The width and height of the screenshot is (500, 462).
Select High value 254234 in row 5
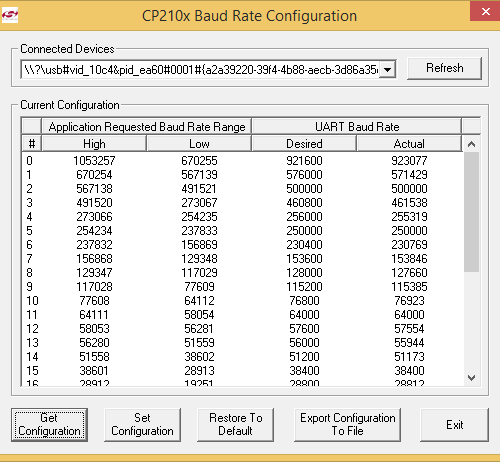[x=94, y=231]
